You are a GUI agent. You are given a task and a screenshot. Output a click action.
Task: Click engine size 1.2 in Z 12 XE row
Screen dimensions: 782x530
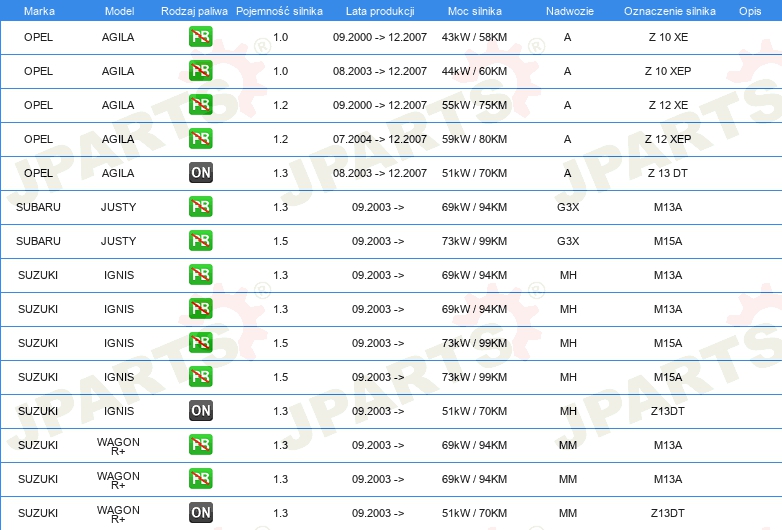280,105
